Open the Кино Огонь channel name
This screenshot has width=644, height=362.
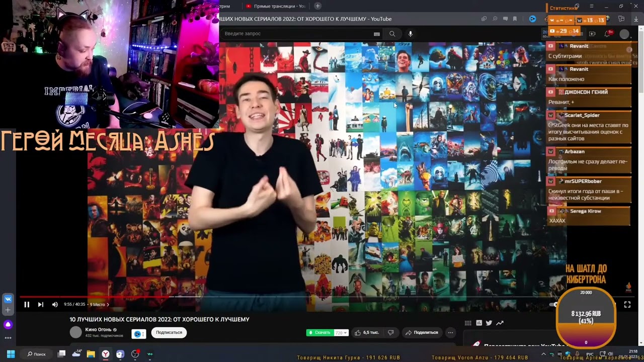[98, 329]
